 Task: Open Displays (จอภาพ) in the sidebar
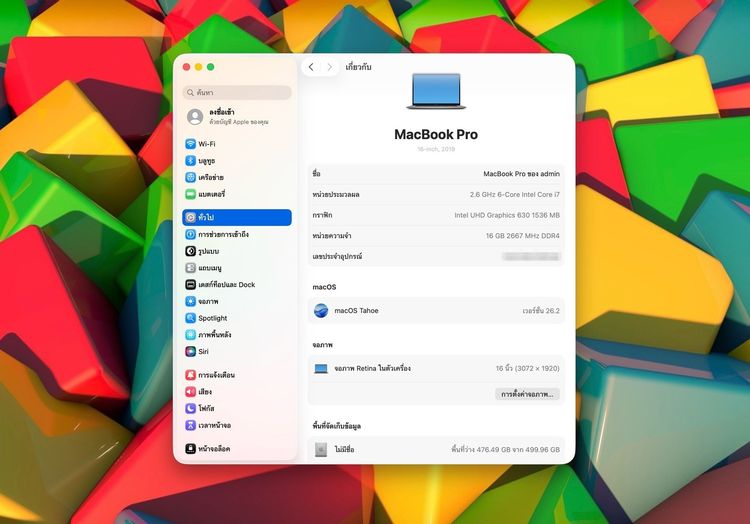point(208,301)
